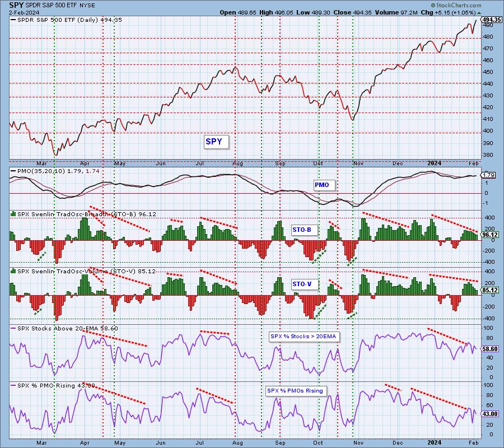Viewport: 504px width, 448px height.
Task: Click the 494.35 price tag on the right axis
Action: [492, 20]
